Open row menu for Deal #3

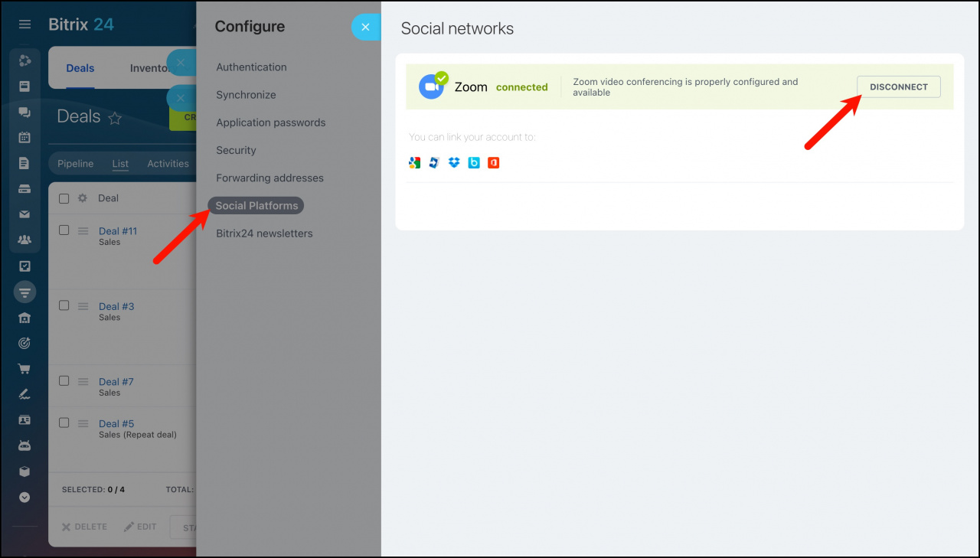pos(83,306)
